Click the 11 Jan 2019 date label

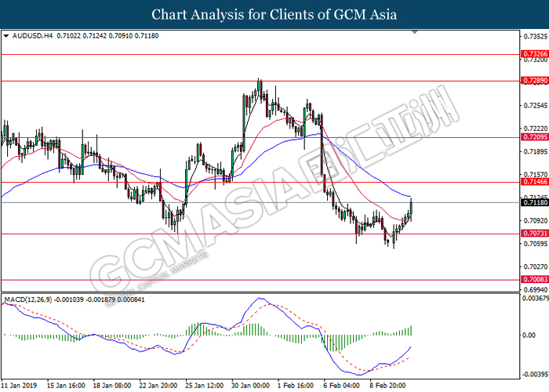[20, 386]
